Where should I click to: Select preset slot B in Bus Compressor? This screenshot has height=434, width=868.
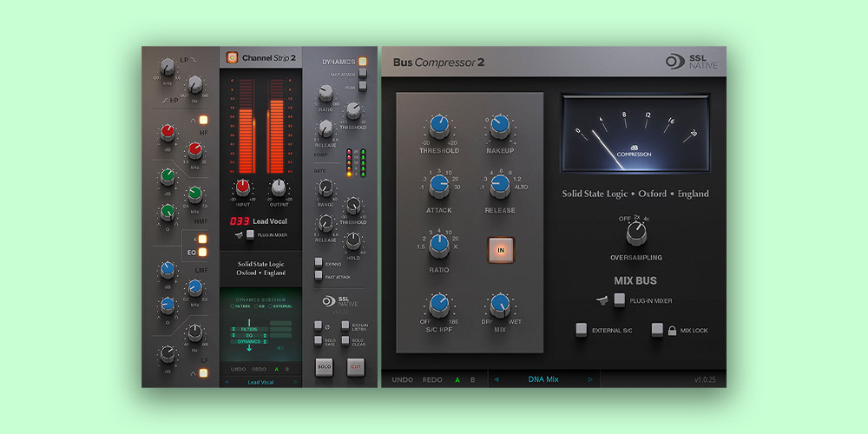[472, 380]
